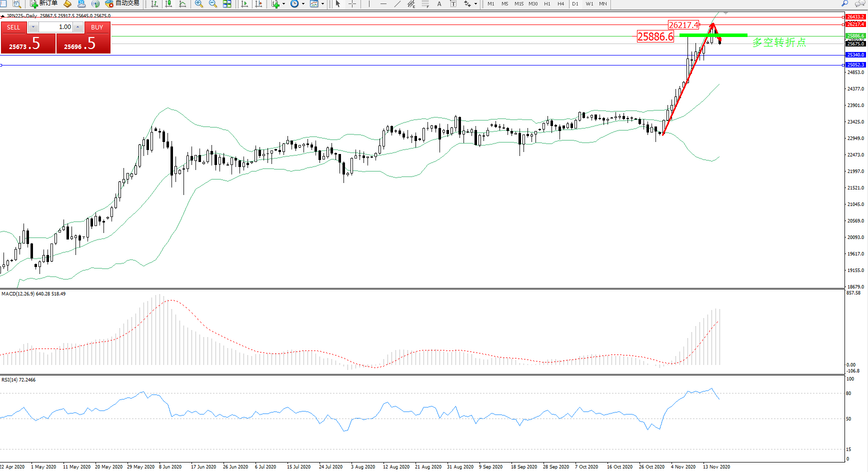
Task: Select the trendline drawing tool
Action: [x=397, y=4]
